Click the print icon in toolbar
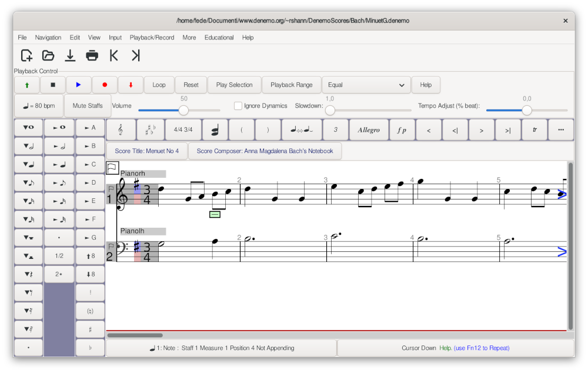 pyautogui.click(x=92, y=56)
